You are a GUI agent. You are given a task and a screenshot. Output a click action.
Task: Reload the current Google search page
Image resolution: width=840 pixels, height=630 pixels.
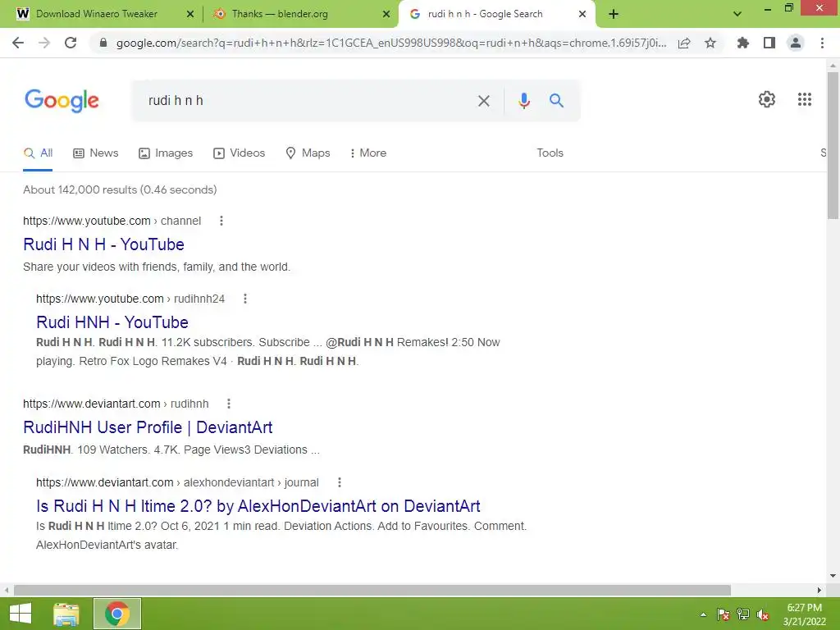click(x=71, y=43)
